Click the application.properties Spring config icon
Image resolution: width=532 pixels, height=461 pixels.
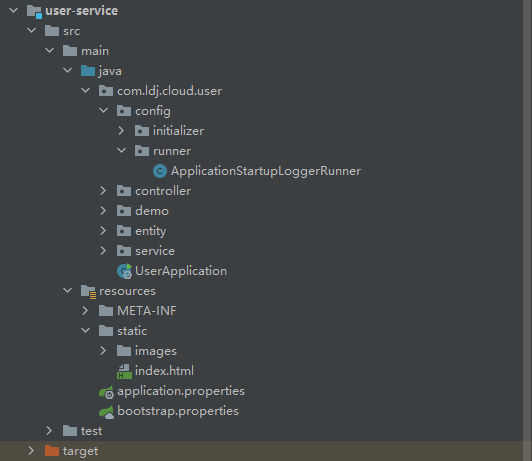(x=106, y=392)
